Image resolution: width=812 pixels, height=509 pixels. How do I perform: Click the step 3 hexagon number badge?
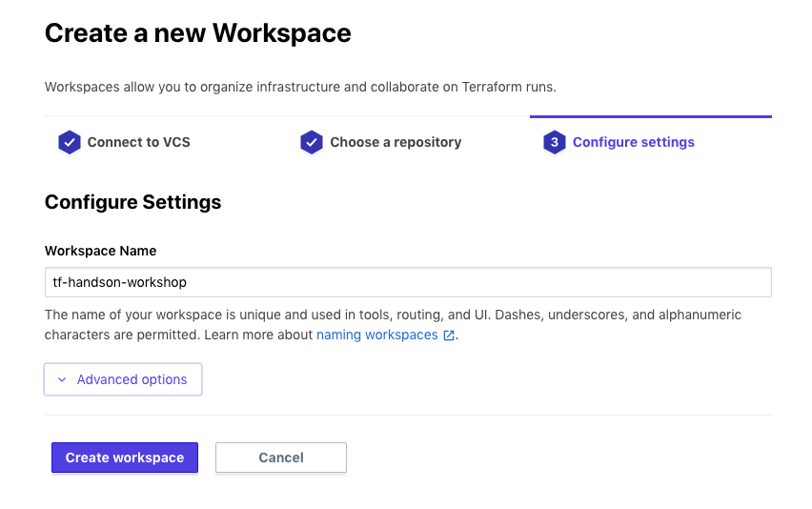(554, 143)
